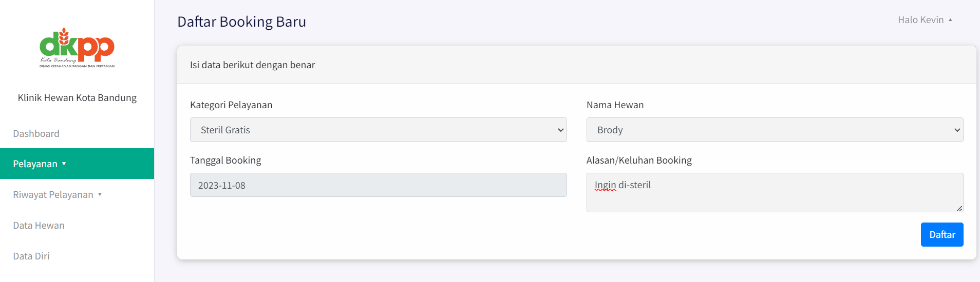
Task: Open the Kategori Pelayanan dropdown
Action: [x=378, y=130]
